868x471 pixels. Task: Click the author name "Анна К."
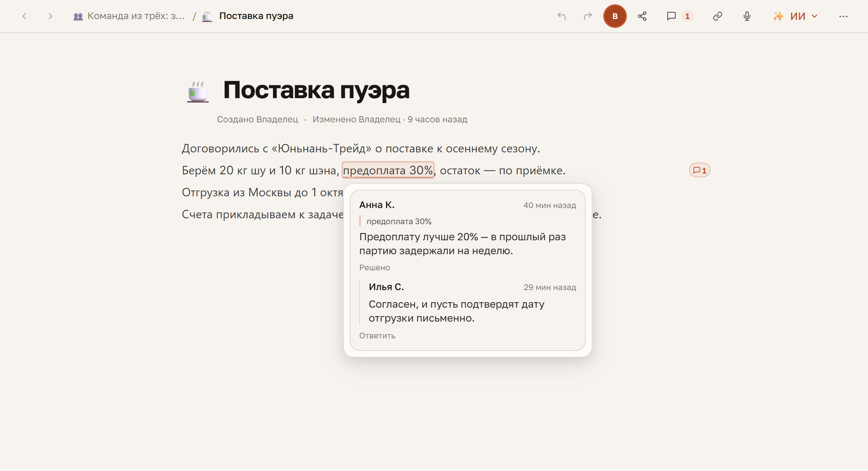pos(377,205)
